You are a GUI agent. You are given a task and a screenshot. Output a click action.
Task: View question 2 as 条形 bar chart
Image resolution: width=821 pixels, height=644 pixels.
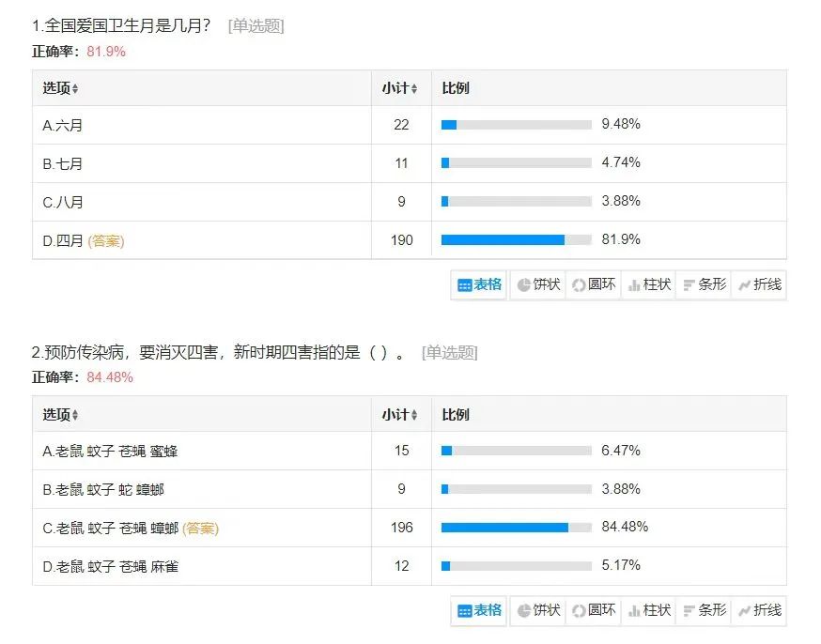coord(704,610)
